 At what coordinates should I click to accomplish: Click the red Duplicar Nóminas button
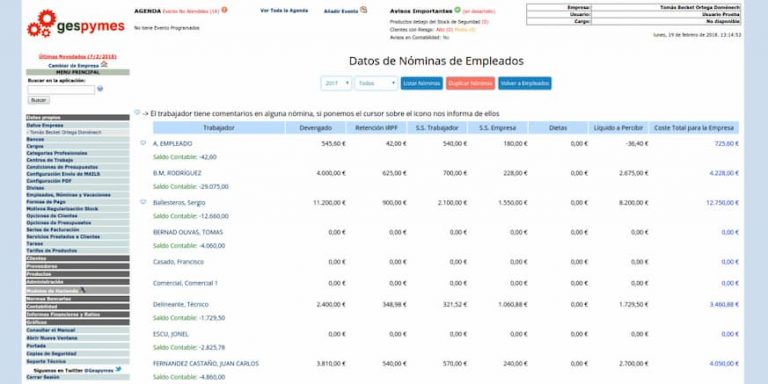click(x=470, y=83)
